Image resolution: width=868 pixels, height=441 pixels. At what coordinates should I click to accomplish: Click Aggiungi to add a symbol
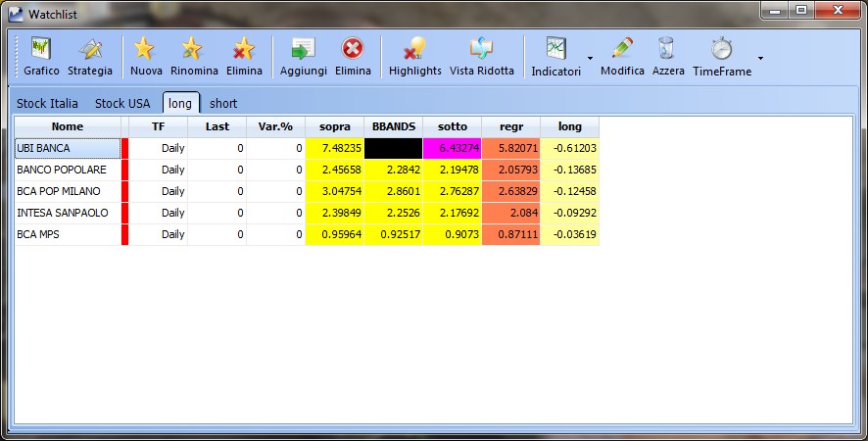(303, 57)
